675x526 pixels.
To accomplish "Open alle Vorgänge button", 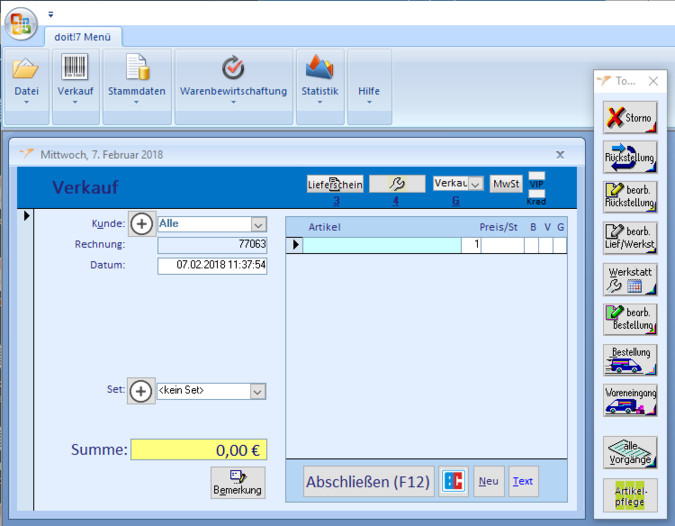I will point(630,453).
